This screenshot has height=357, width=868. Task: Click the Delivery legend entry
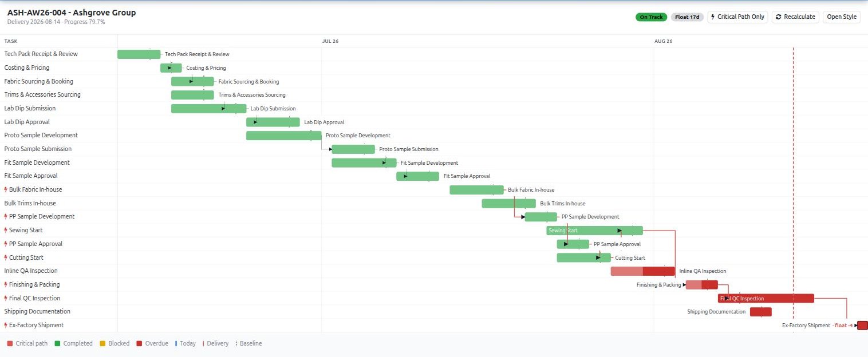(x=216, y=344)
